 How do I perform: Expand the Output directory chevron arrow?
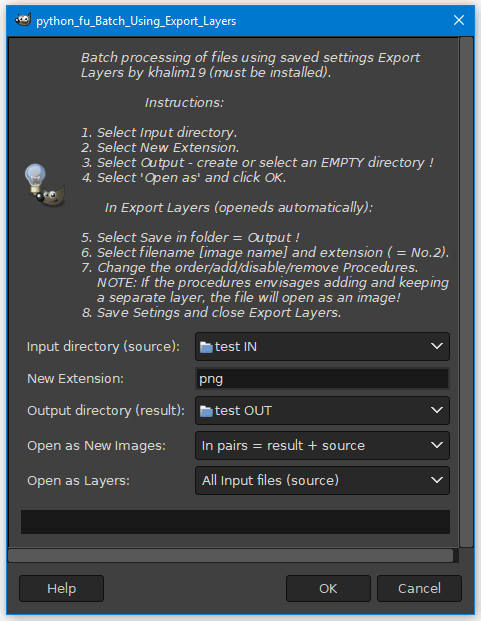point(437,410)
